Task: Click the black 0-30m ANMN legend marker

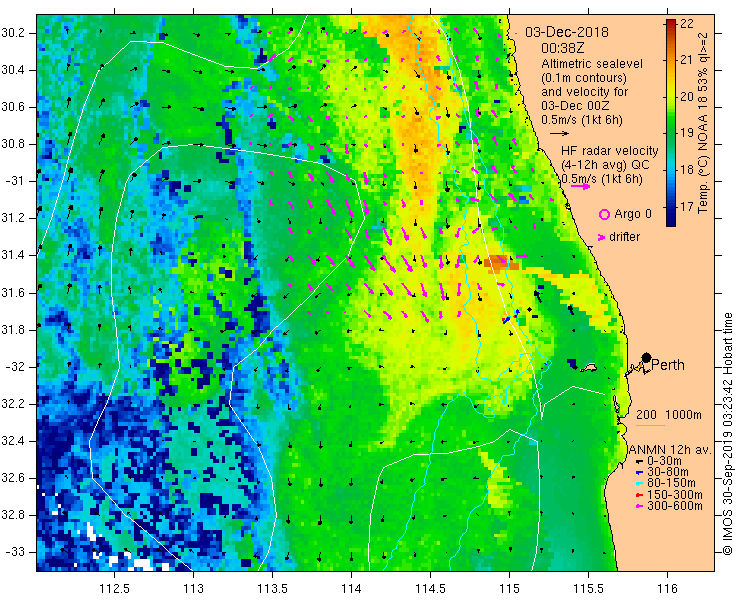Action: pos(639,461)
